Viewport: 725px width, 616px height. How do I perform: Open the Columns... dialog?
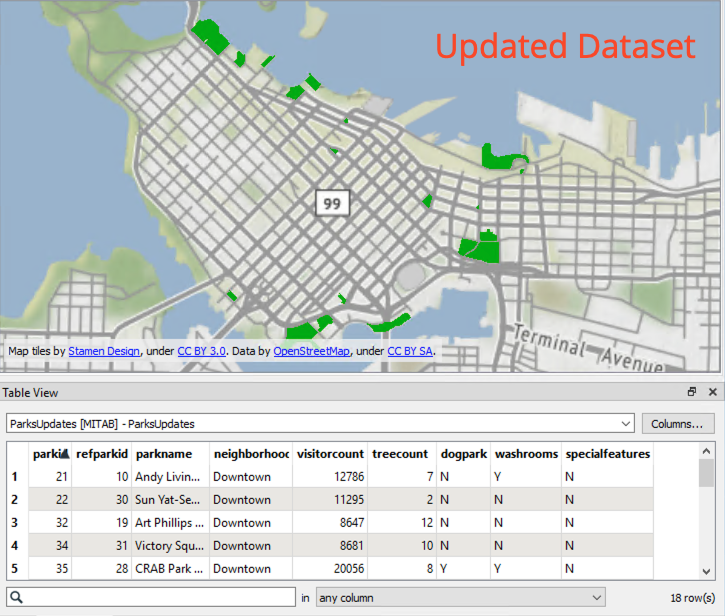click(678, 423)
